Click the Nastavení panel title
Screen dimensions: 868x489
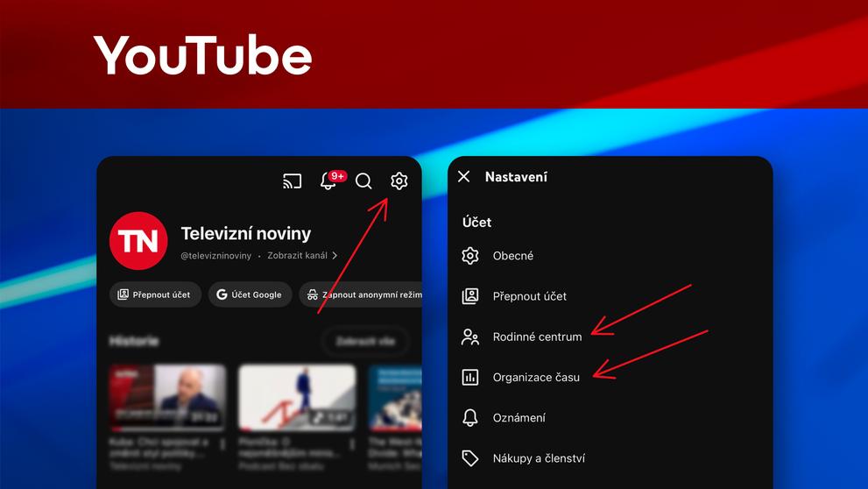tap(516, 177)
